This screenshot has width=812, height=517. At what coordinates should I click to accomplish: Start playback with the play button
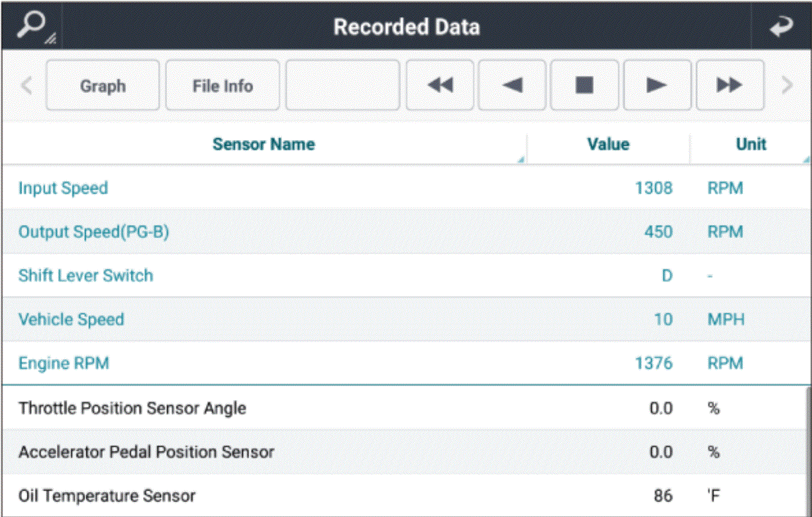click(x=657, y=85)
